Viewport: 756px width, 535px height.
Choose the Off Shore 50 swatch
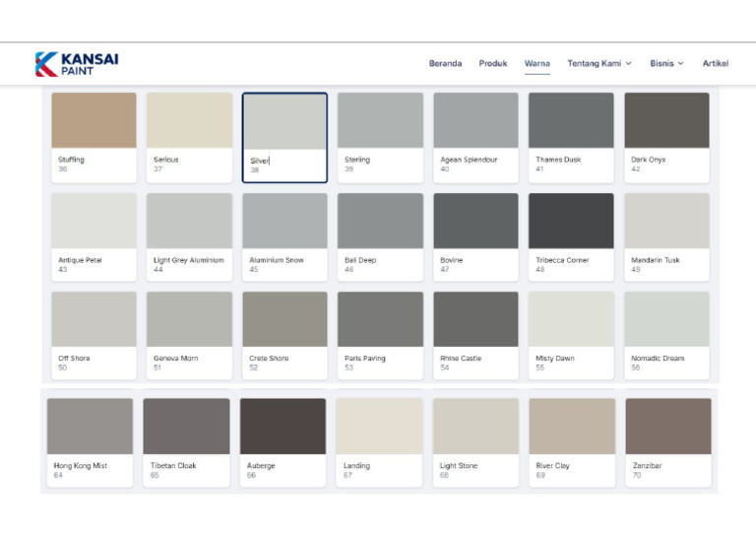pos(94,335)
